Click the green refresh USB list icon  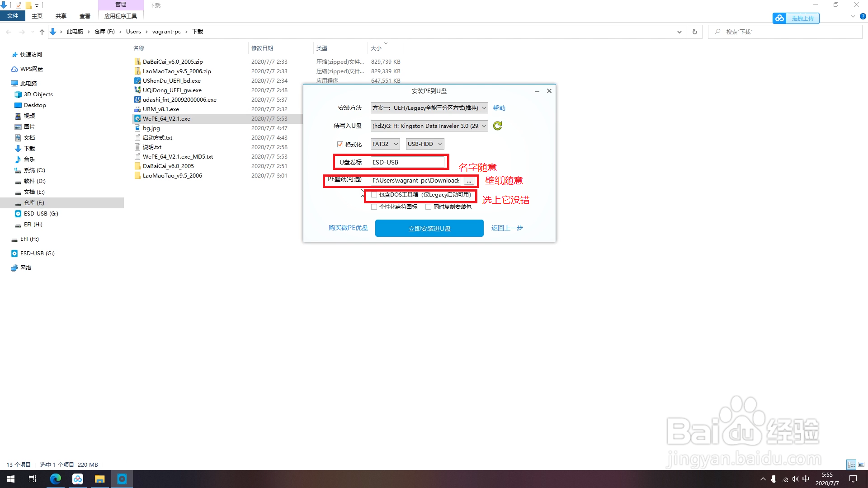(497, 126)
